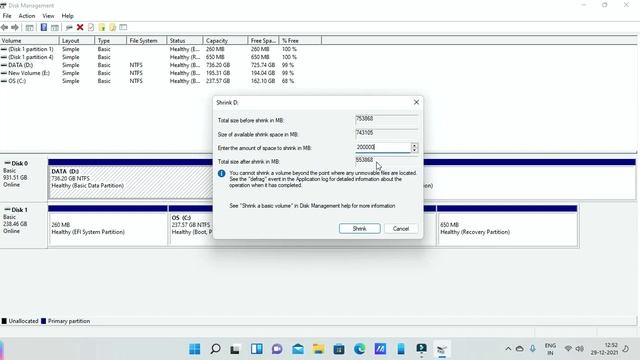Image resolution: width=640 pixels, height=360 pixels.
Task: Sort by the Status column header
Action: (184, 40)
